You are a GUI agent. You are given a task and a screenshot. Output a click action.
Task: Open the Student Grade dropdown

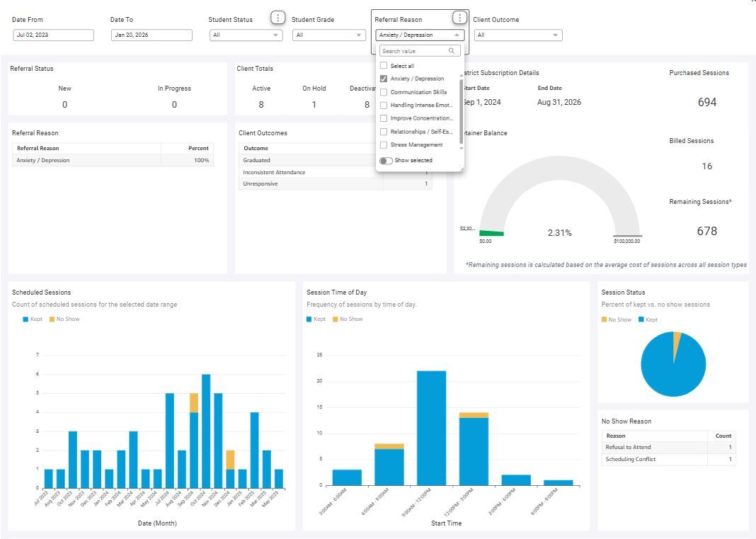coord(328,35)
